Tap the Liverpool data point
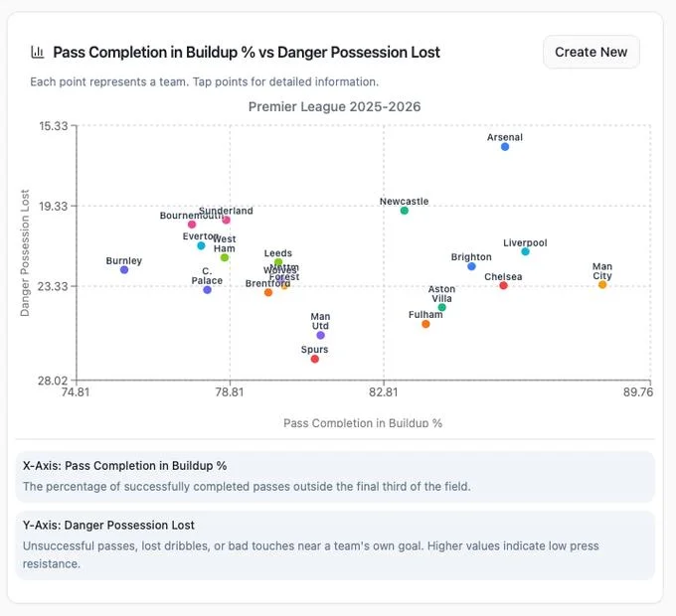The image size is (676, 616). click(x=525, y=252)
